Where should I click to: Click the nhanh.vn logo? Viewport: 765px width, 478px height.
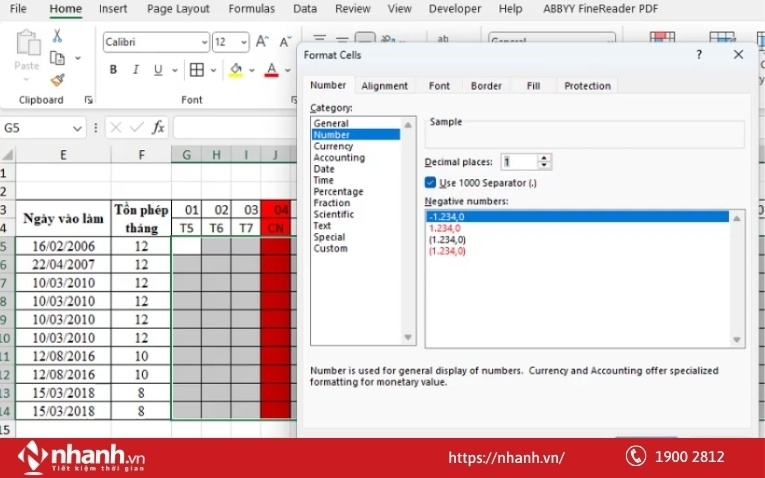(81, 457)
